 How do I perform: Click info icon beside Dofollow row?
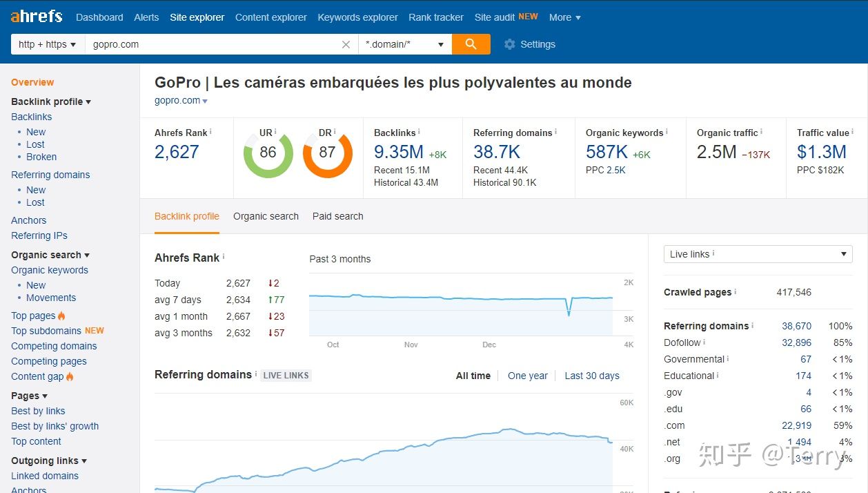point(704,342)
